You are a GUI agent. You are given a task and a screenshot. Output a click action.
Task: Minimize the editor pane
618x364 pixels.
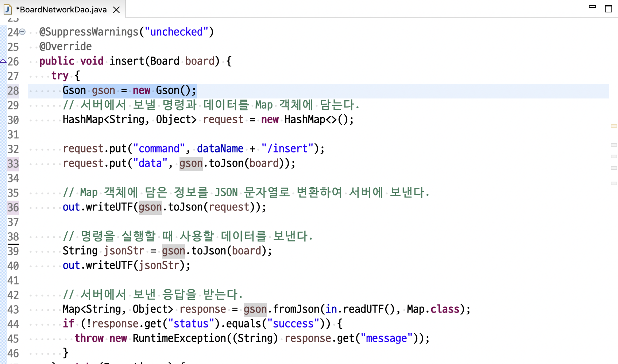point(592,7)
